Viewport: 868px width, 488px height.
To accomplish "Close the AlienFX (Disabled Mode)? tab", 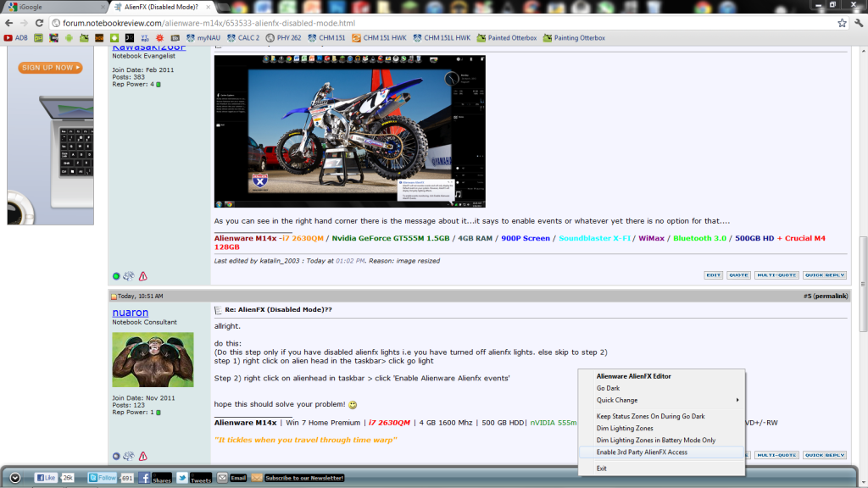I will 209,7.
